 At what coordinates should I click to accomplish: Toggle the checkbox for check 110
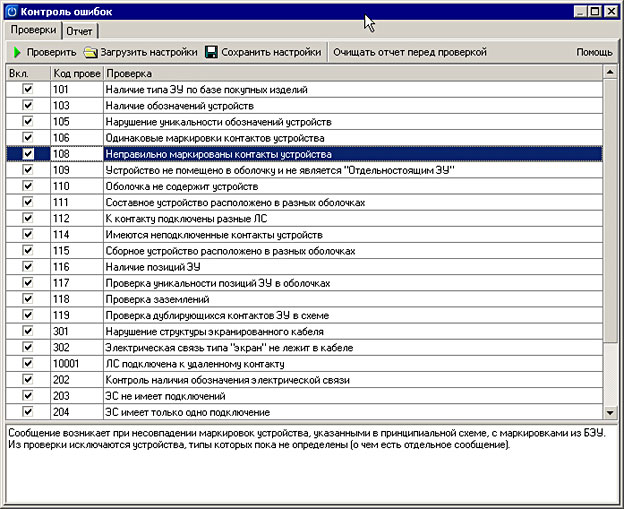(28, 186)
